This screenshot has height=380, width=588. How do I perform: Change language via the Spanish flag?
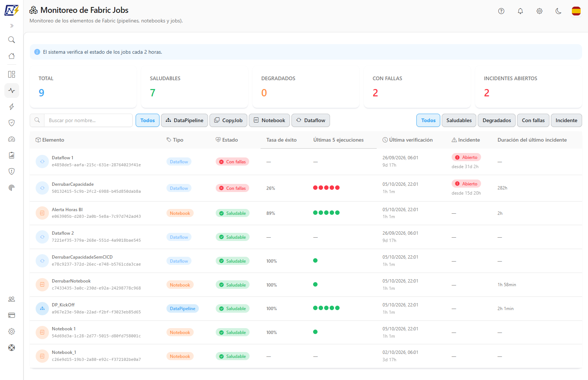tap(576, 11)
